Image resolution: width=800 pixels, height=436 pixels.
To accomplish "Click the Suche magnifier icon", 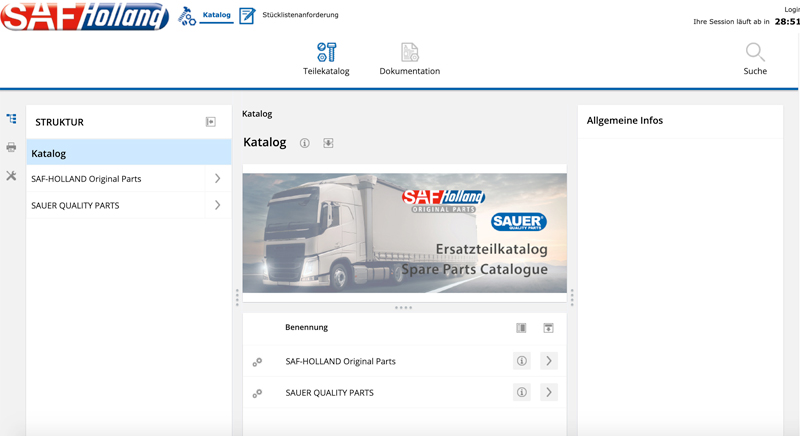I will click(755, 52).
